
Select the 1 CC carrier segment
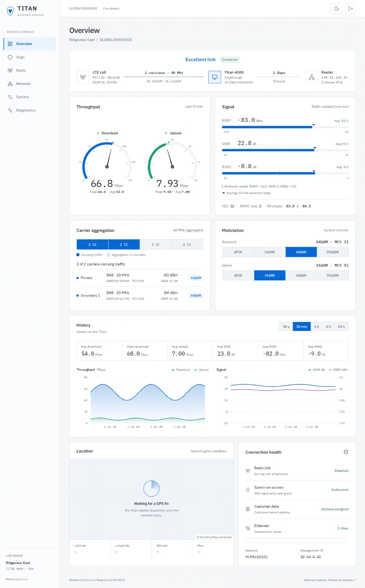click(92, 244)
